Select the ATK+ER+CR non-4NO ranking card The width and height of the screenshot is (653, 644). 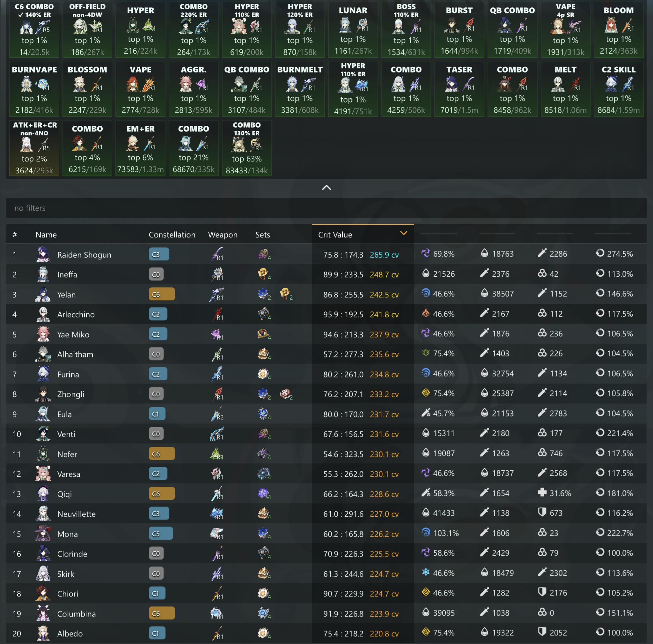coord(34,148)
